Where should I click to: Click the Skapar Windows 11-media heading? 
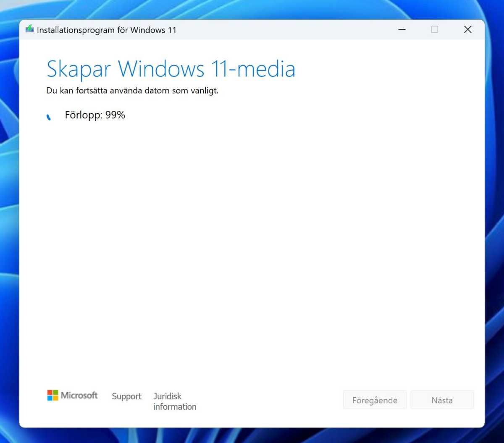pyautogui.click(x=171, y=68)
